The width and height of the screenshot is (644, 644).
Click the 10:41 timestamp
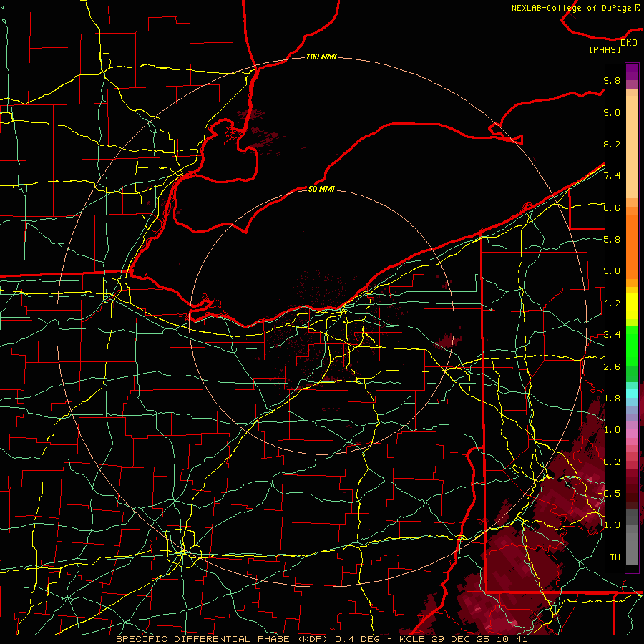coord(512,639)
